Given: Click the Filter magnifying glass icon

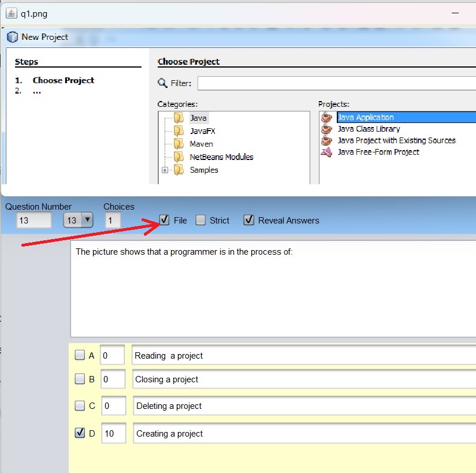Looking at the screenshot, I should point(162,83).
